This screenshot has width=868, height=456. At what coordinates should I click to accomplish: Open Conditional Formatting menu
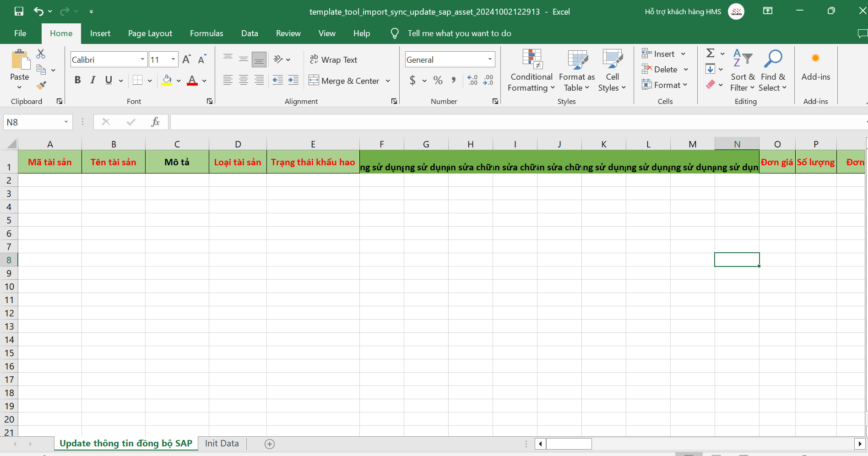coord(531,71)
